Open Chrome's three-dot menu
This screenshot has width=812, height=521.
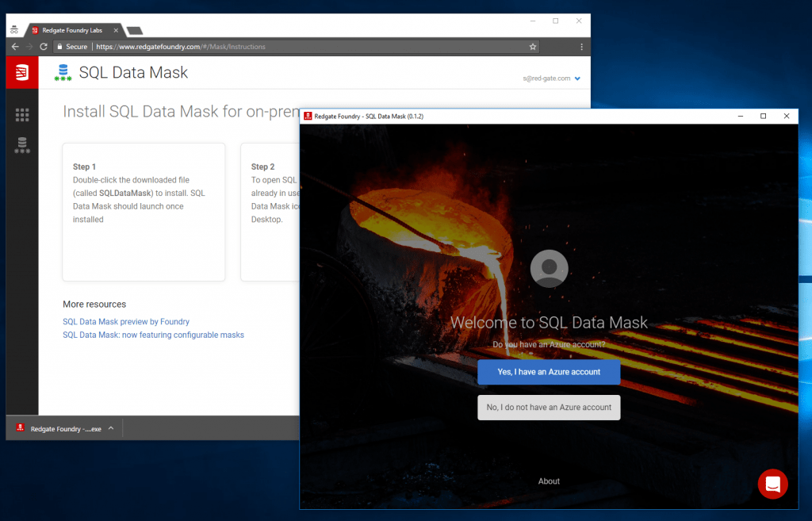(581, 47)
